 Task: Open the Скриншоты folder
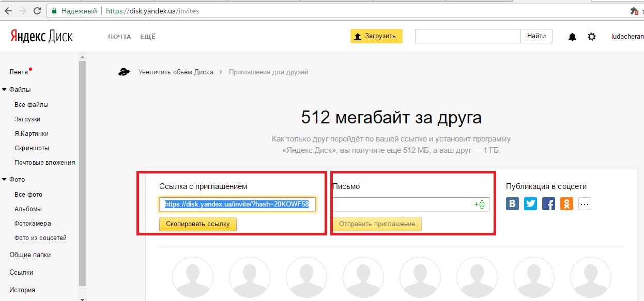(32, 148)
